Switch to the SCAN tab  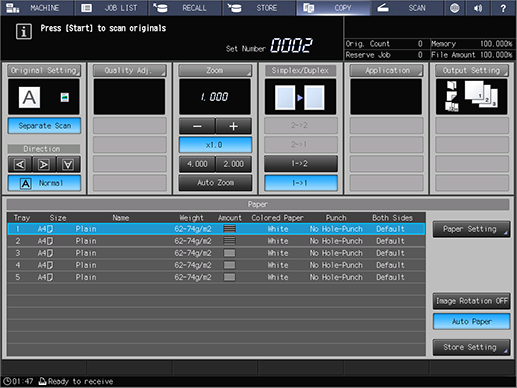(406, 8)
